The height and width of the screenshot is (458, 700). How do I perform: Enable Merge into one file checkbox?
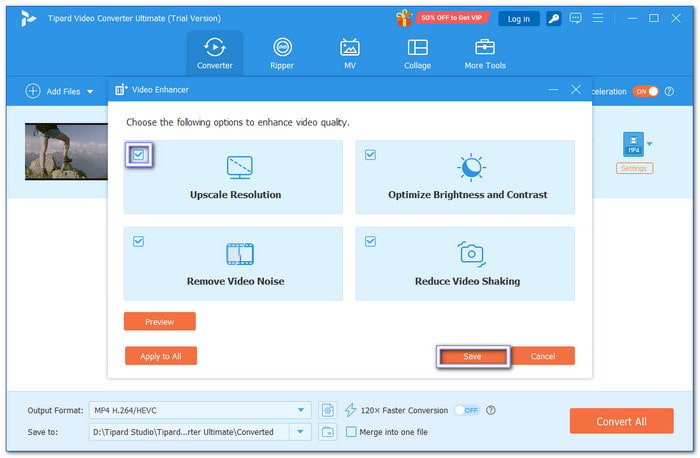point(351,432)
